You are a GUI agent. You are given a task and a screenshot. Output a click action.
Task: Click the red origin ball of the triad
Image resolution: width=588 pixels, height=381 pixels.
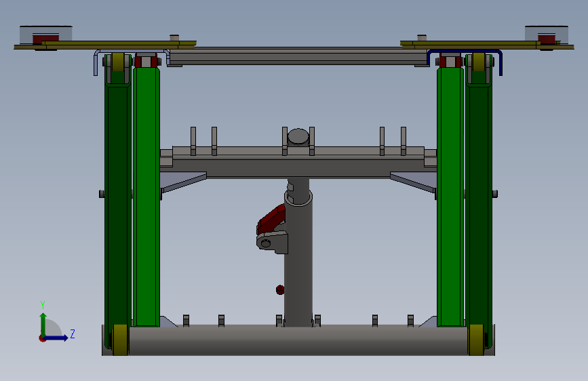point(42,338)
